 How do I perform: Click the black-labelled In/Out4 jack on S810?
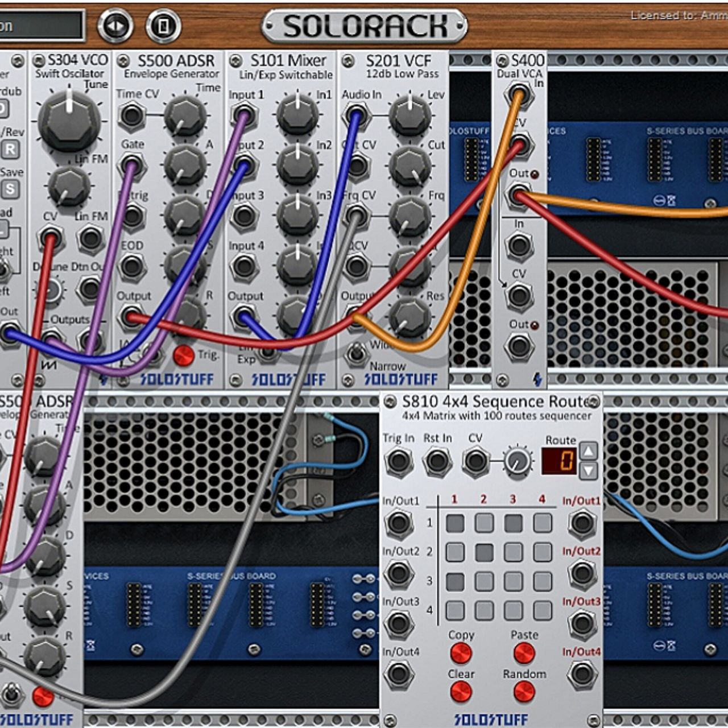coord(398,674)
